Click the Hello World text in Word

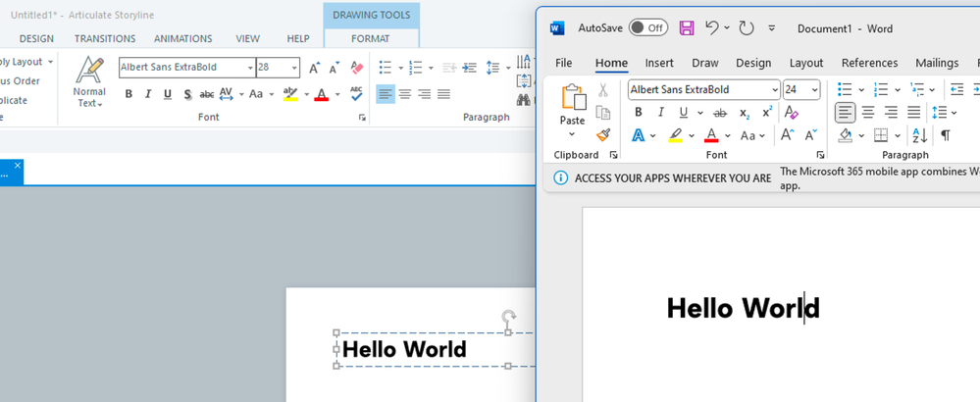pyautogui.click(x=743, y=308)
